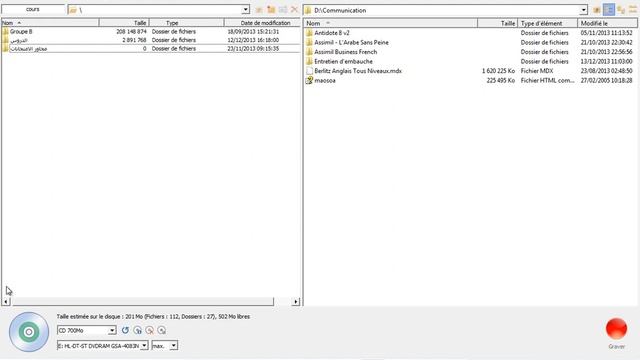Viewport: 640px width, 360px height.
Task: Sort by Type d'élément column
Action: click(548, 23)
